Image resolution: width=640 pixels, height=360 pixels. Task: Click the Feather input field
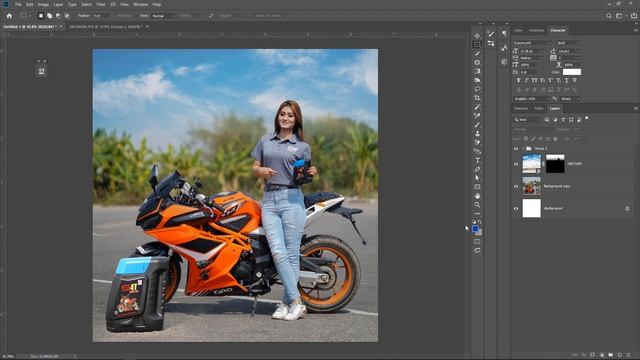point(100,16)
